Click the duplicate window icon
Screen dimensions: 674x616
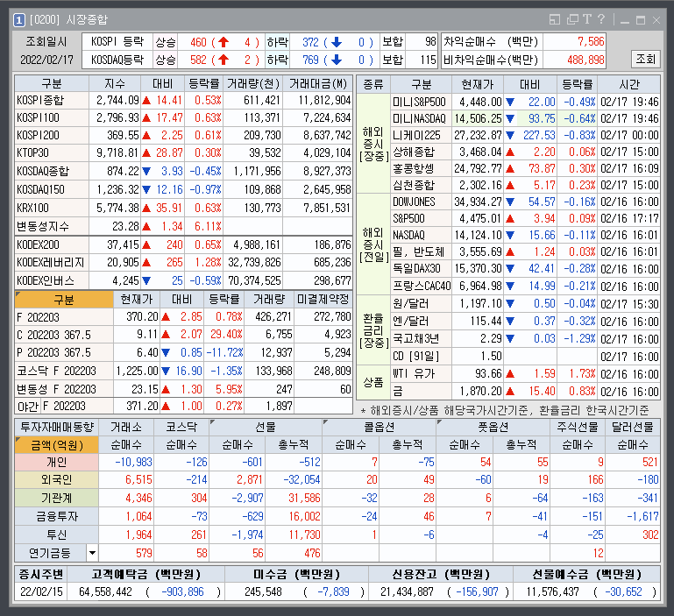pyautogui.click(x=572, y=19)
